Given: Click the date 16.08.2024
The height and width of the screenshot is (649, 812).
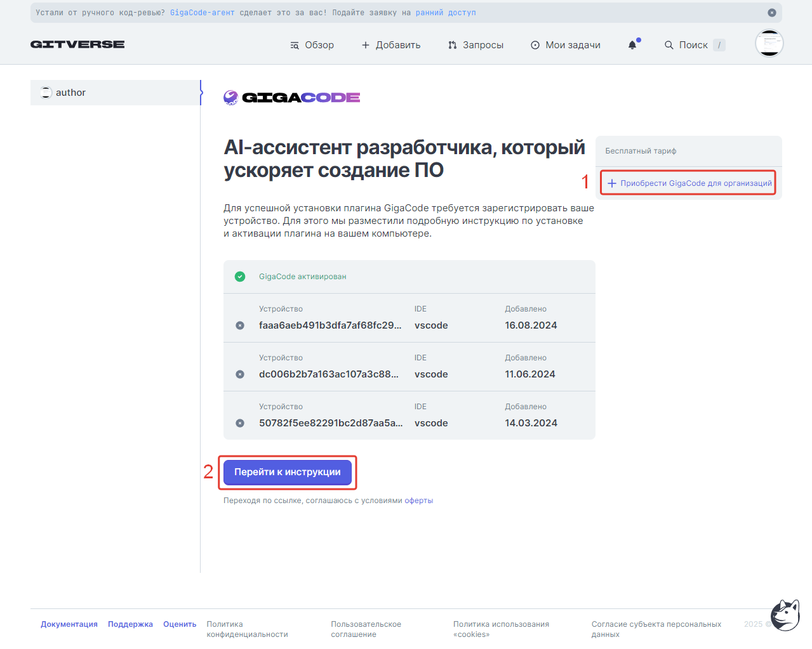Looking at the screenshot, I should [x=531, y=325].
